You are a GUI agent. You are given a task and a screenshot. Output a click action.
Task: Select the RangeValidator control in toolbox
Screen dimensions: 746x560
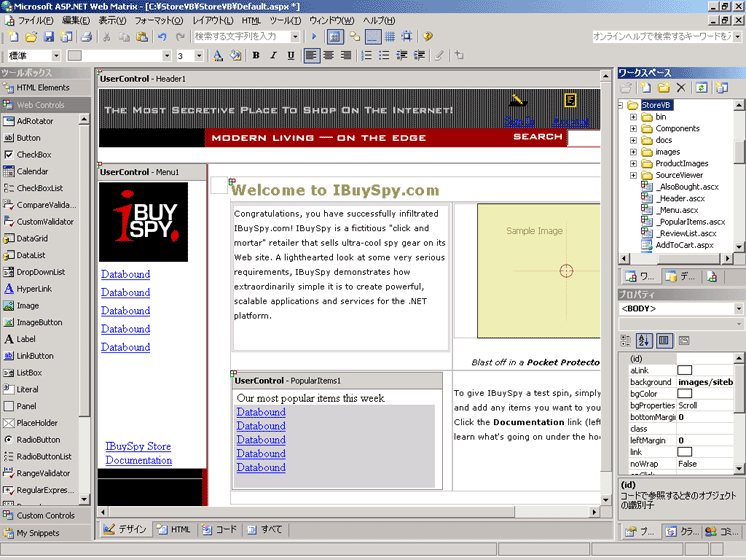(43, 473)
